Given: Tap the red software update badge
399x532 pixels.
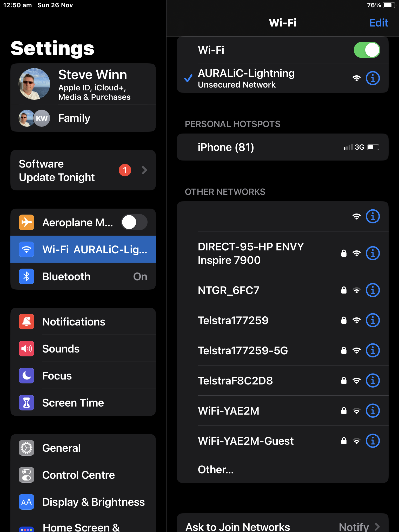Looking at the screenshot, I should point(125,170).
